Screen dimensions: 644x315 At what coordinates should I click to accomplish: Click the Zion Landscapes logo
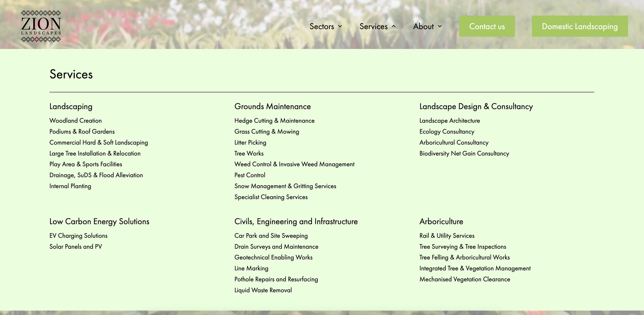pyautogui.click(x=41, y=26)
